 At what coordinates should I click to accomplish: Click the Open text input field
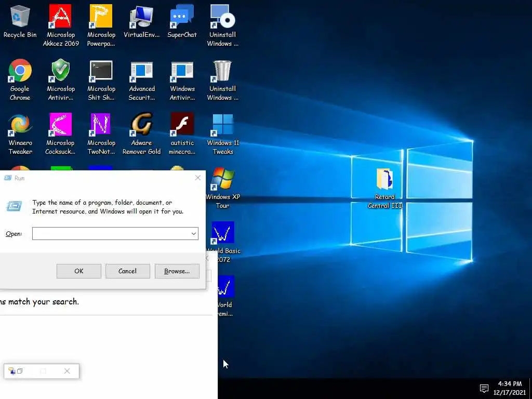tap(111, 233)
